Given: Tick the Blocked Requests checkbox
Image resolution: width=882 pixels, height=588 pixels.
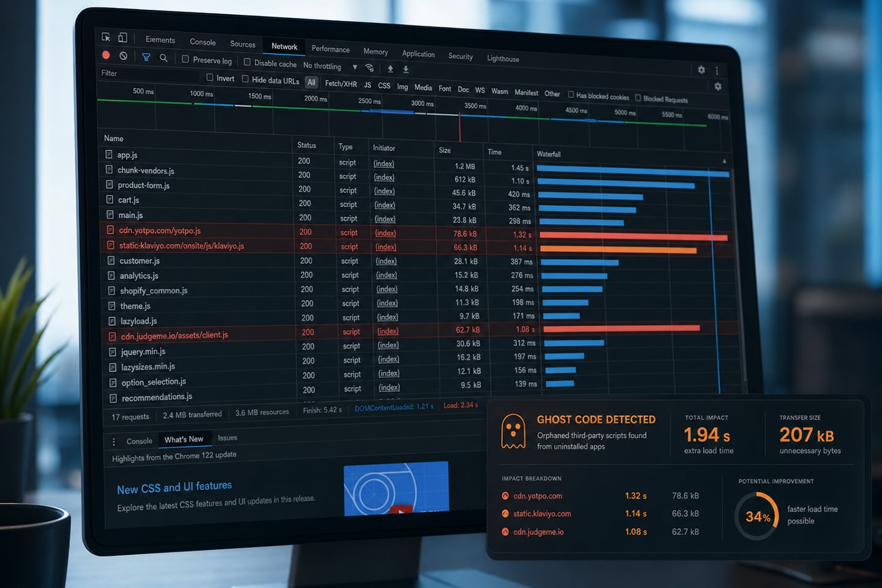Looking at the screenshot, I should (638, 97).
